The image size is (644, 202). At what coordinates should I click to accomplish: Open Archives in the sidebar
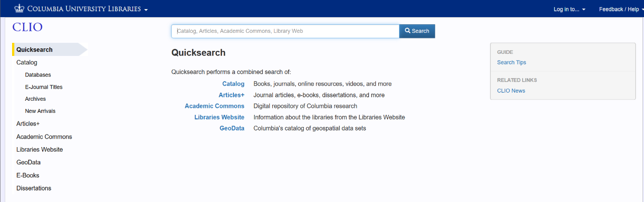tap(35, 99)
